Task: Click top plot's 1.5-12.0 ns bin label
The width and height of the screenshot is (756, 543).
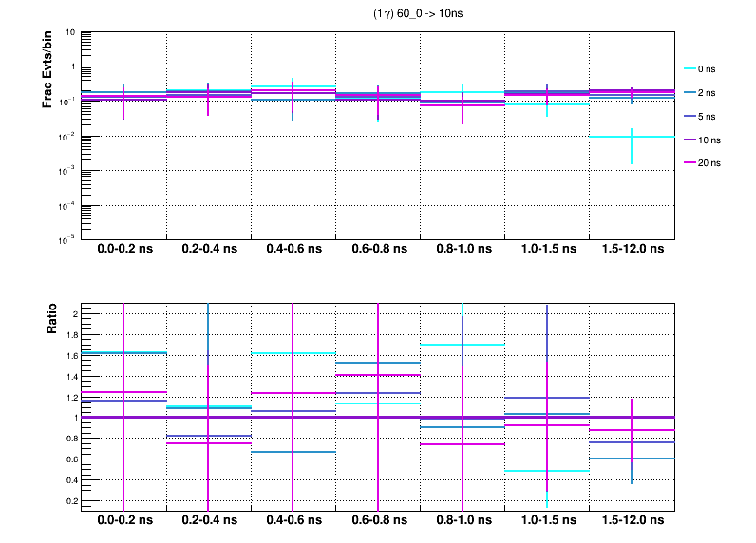Action: pyautogui.click(x=632, y=250)
